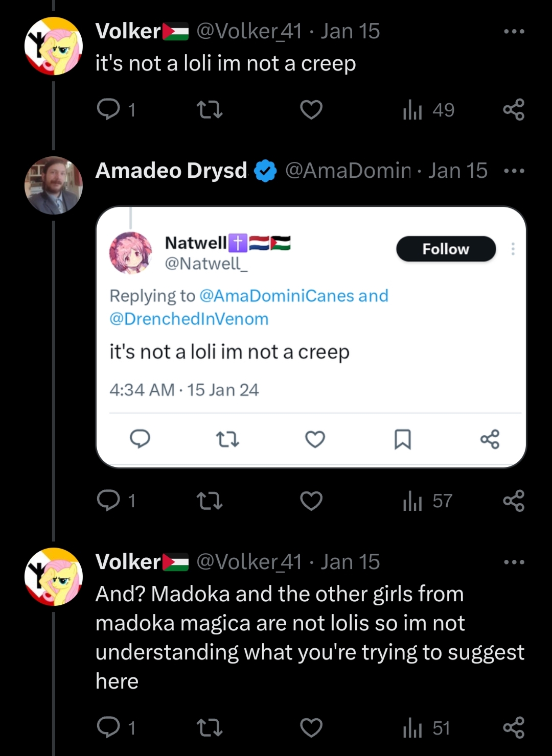
Task: Open the embedded Natwell tweet screenshot
Action: [x=311, y=337]
